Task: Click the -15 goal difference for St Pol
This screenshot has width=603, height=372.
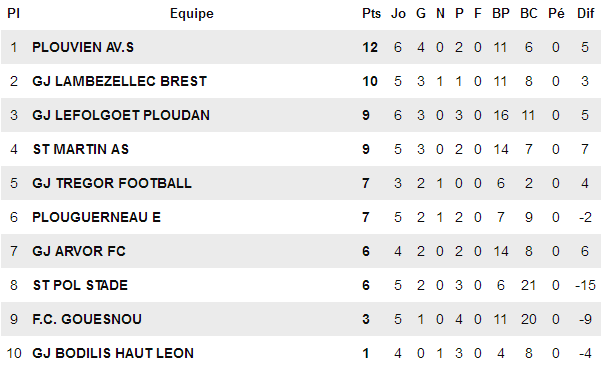Action: [585, 285]
